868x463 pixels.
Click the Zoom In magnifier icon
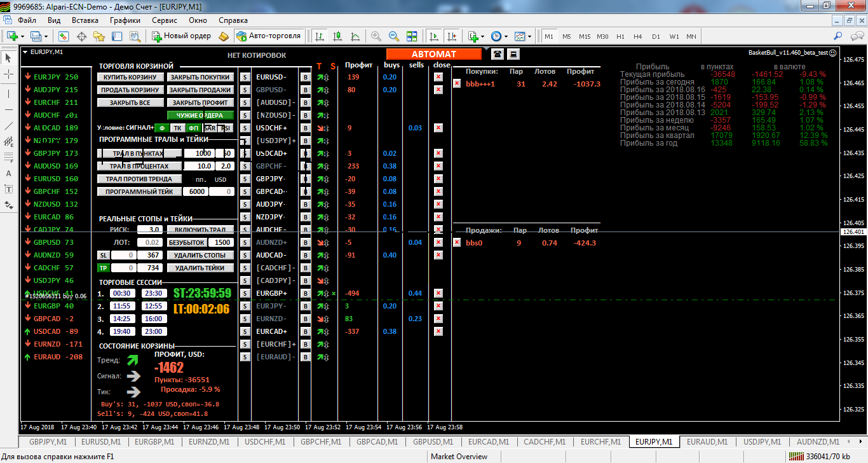[x=376, y=36]
